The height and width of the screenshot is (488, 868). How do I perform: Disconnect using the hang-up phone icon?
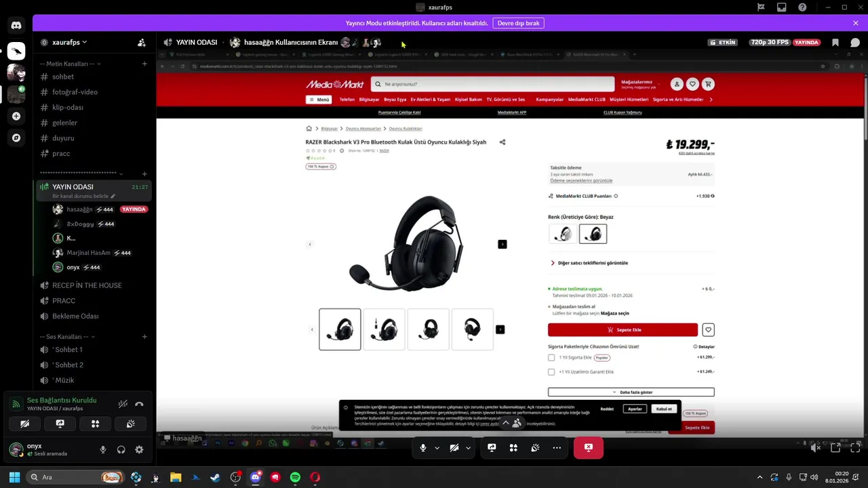(x=139, y=404)
